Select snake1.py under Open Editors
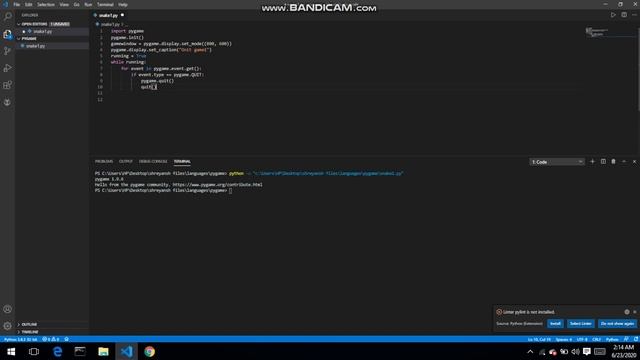 (x=42, y=31)
